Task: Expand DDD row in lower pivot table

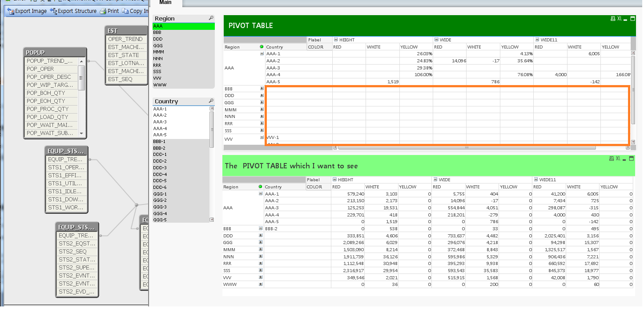Action: pyautogui.click(x=261, y=236)
